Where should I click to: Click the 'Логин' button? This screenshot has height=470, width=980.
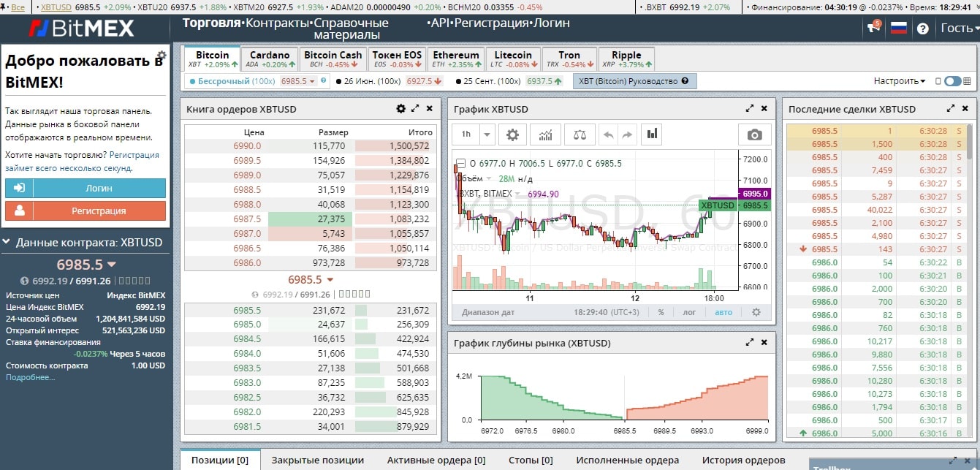tap(86, 188)
